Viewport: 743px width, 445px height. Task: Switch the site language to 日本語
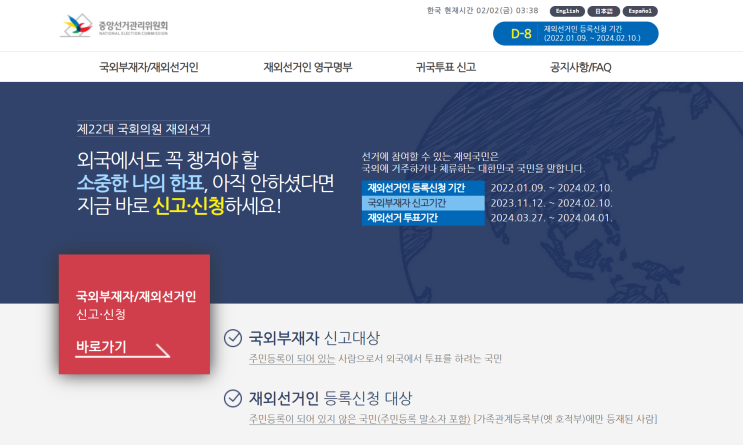pos(603,11)
